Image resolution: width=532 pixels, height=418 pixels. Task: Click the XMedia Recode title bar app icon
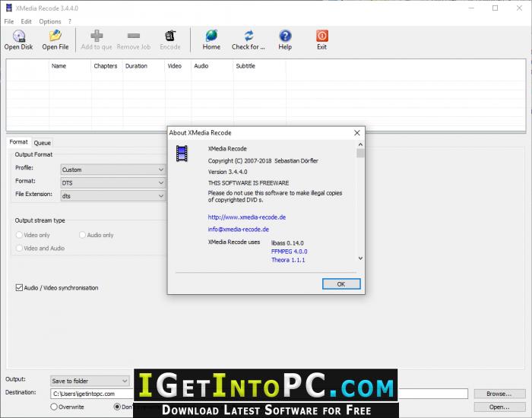click(x=8, y=8)
